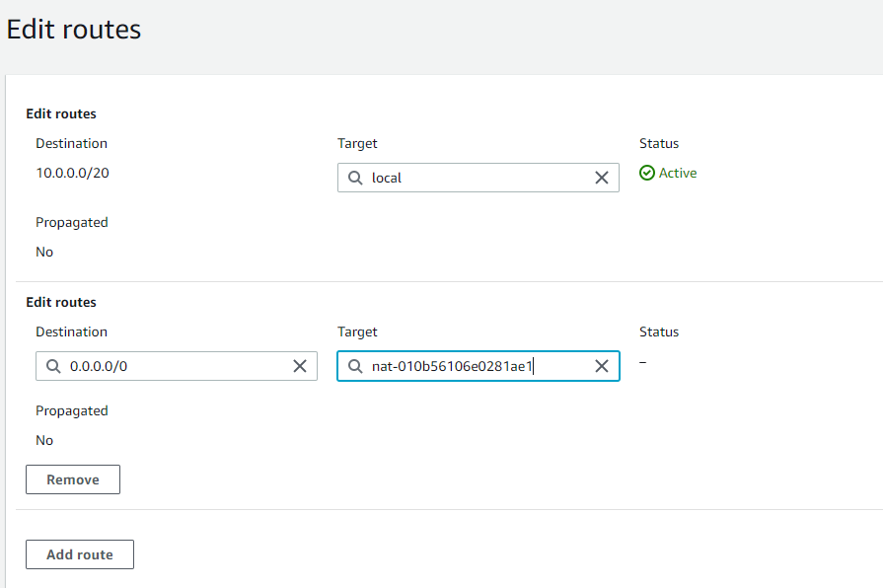Click the search icon in the NAT gateway target field
Image resolution: width=883 pixels, height=588 pixels.
(355, 366)
